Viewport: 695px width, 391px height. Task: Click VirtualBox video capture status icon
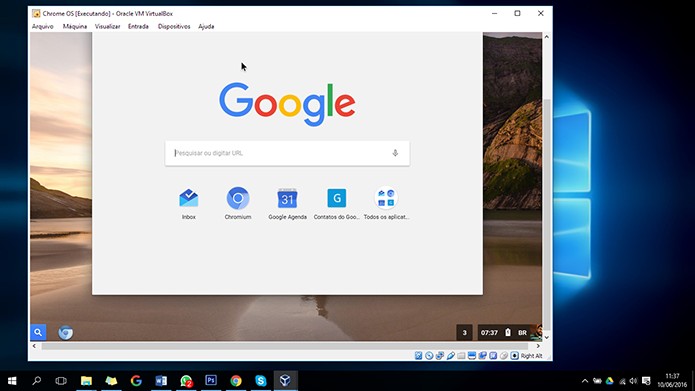482,356
